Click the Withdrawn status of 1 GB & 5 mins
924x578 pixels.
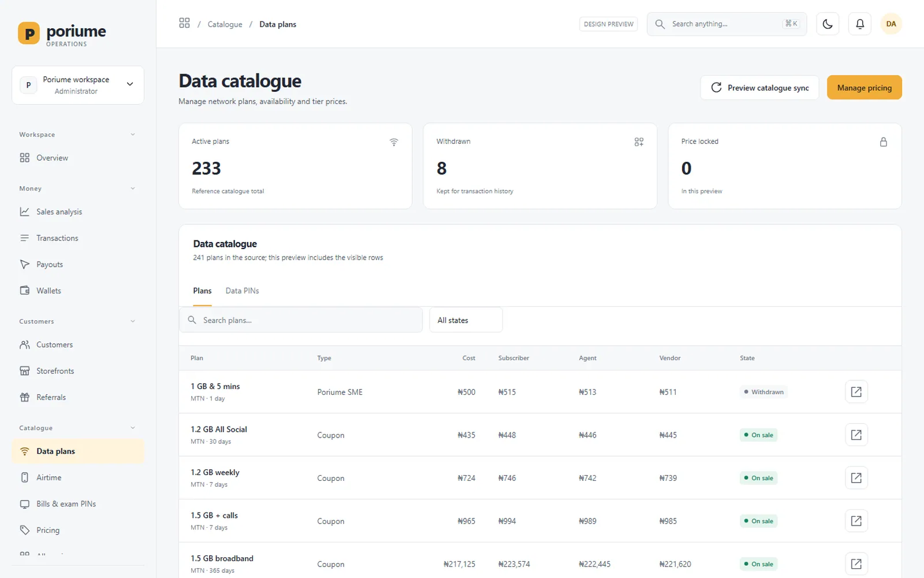pos(763,392)
